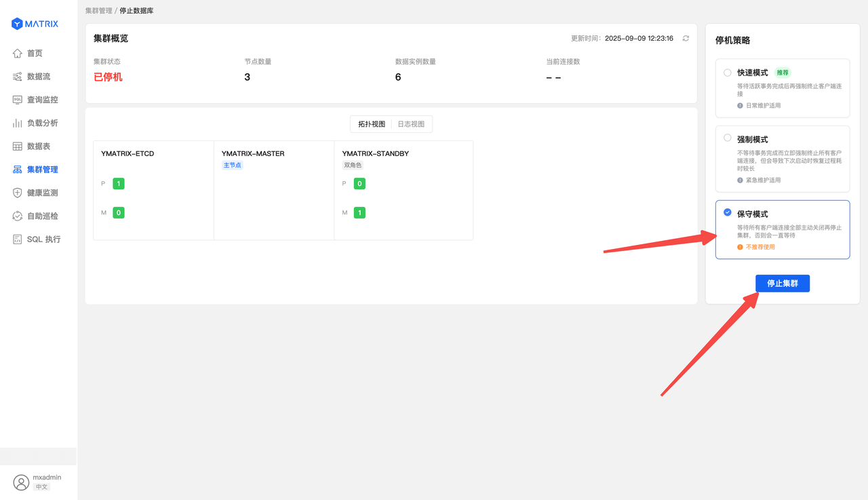Click the green 推荐 tag
868x500 pixels.
[783, 73]
